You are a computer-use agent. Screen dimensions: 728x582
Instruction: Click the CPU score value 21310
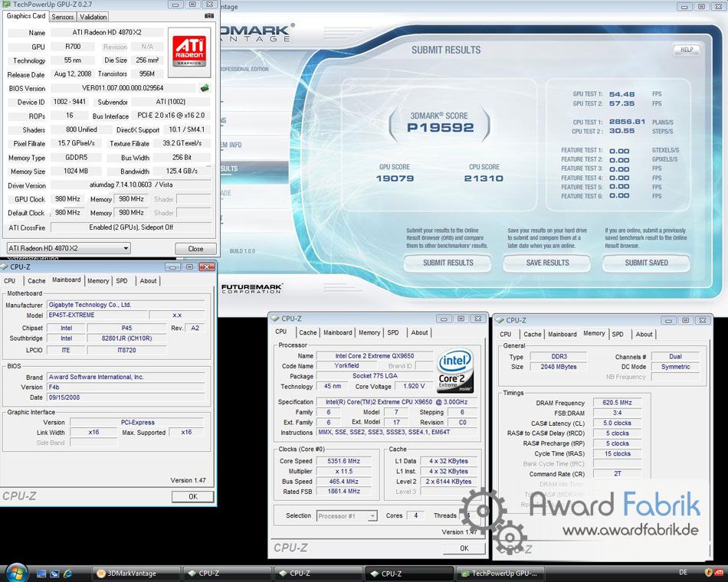pyautogui.click(x=484, y=178)
